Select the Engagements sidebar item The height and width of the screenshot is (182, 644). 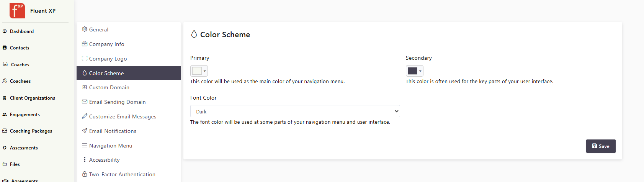tap(25, 115)
